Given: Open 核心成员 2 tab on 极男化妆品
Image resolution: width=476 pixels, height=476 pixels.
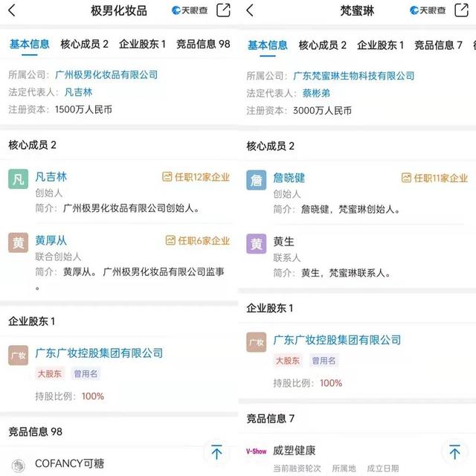Looking at the screenshot, I should (84, 45).
